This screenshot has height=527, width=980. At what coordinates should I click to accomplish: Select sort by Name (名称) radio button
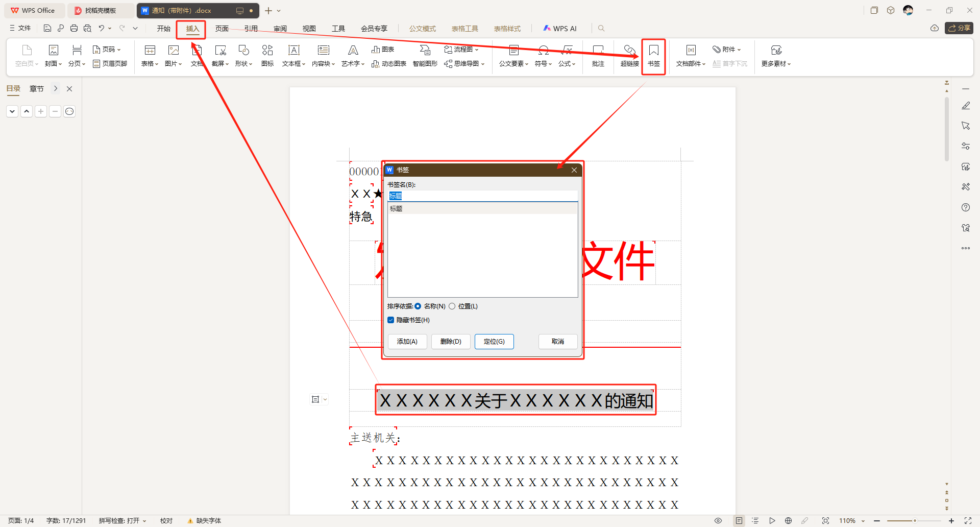[x=418, y=306]
